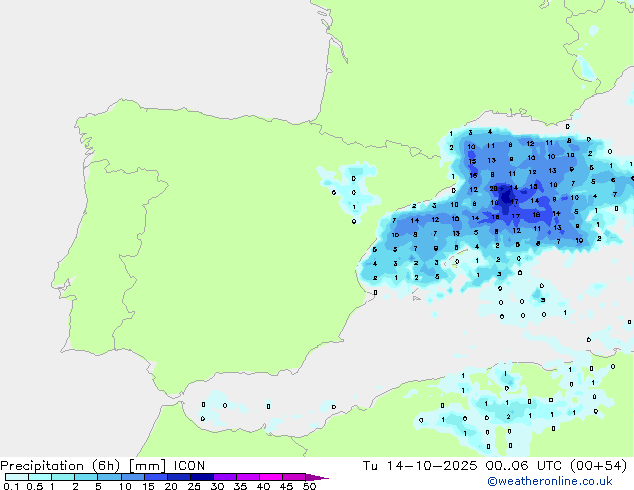
Task: Click the 1–2 mm legend color box
Action: [63, 477]
